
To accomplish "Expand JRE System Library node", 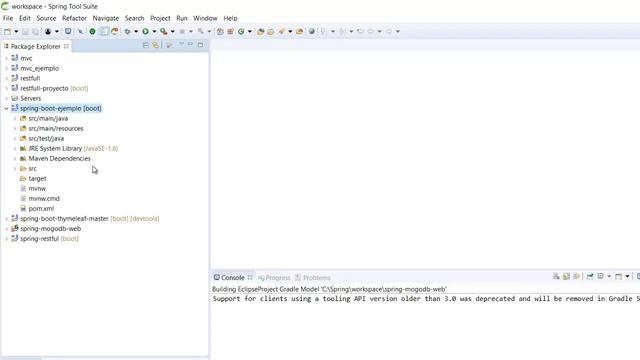I will coord(15,149).
